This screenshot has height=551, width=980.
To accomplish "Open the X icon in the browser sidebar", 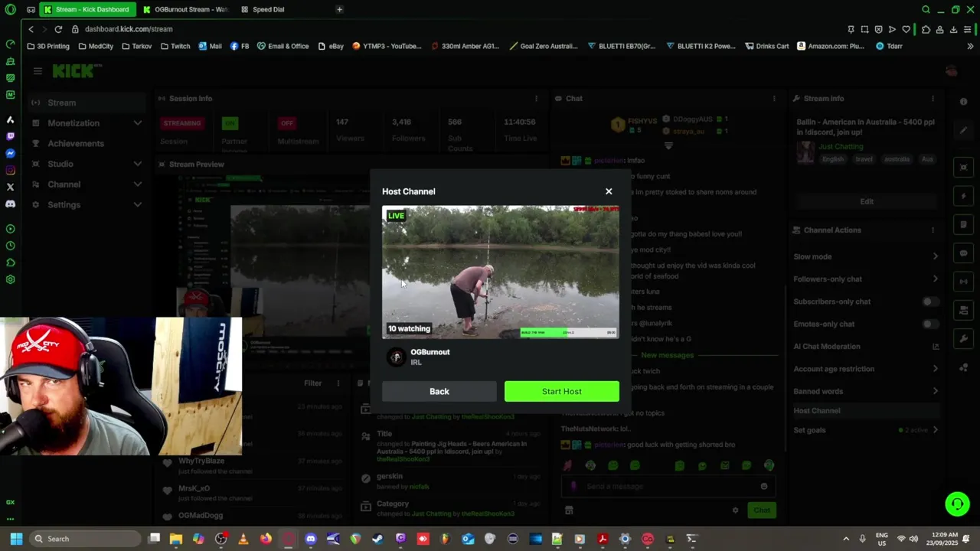I will click(x=10, y=187).
